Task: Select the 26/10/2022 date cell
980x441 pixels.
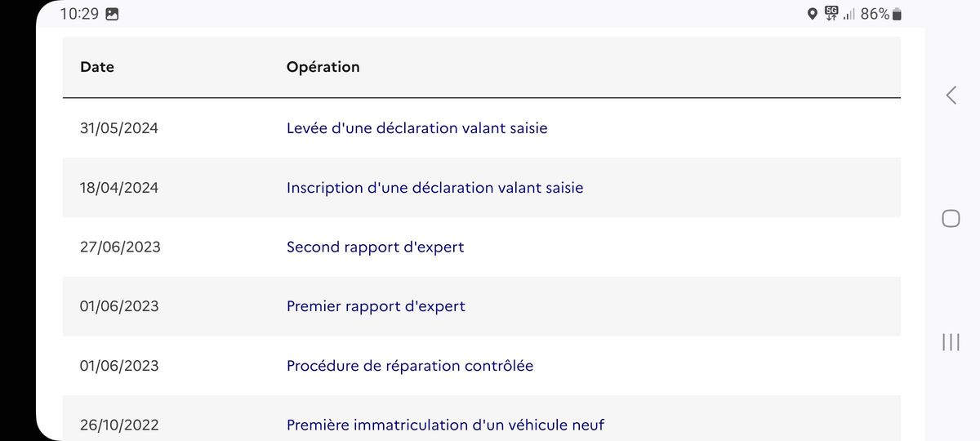Action: click(x=119, y=425)
